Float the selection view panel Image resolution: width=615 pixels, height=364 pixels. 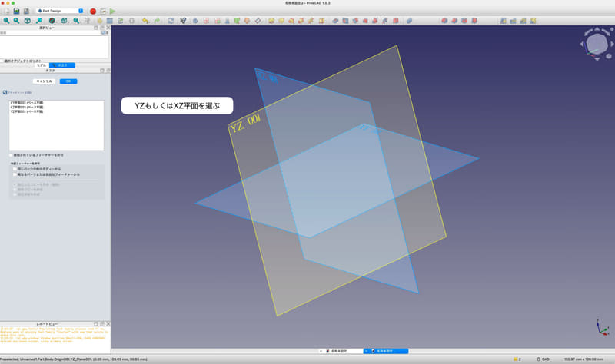(96, 28)
